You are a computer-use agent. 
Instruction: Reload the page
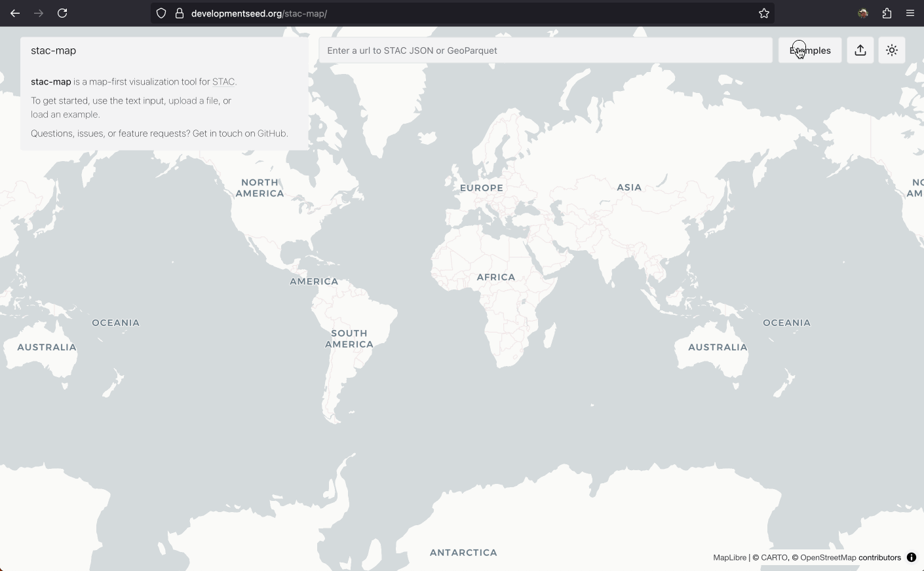[62, 13]
